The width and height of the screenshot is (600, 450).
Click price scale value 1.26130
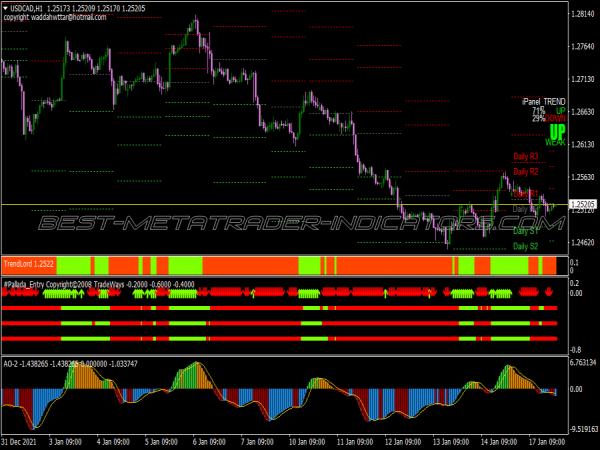583,144
